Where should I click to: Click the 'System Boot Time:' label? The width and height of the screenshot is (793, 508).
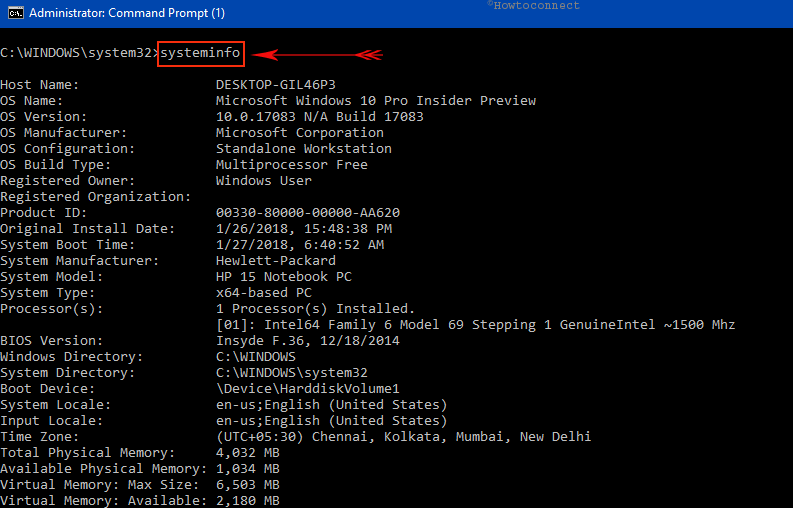[68, 245]
